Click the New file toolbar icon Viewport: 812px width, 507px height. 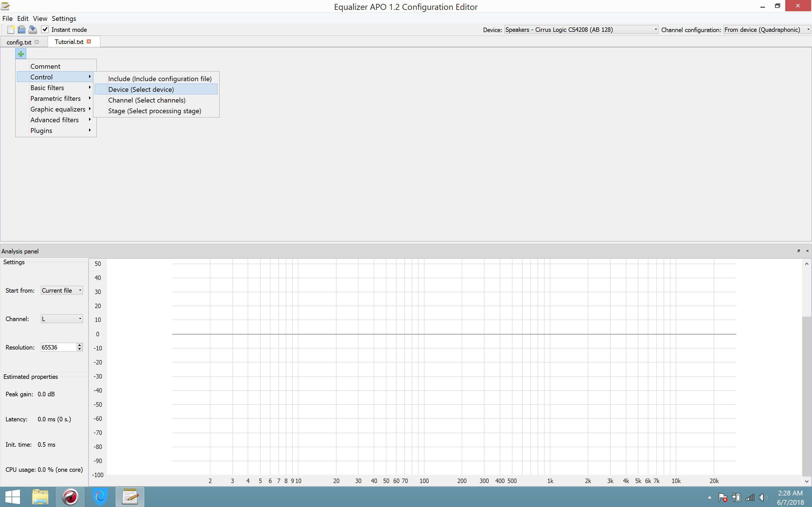pyautogui.click(x=11, y=30)
